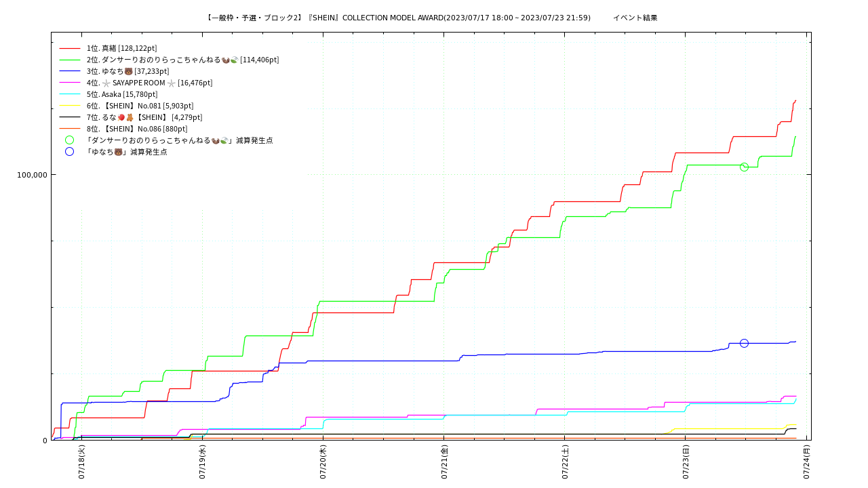This screenshot has width=868, height=488.
Task: Click green circle marker on green line
Action: (x=744, y=167)
